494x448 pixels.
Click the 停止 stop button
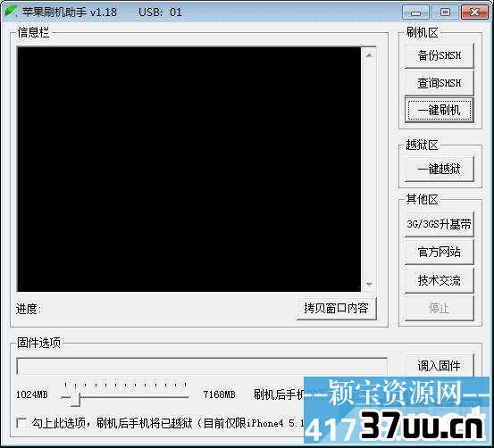click(440, 308)
